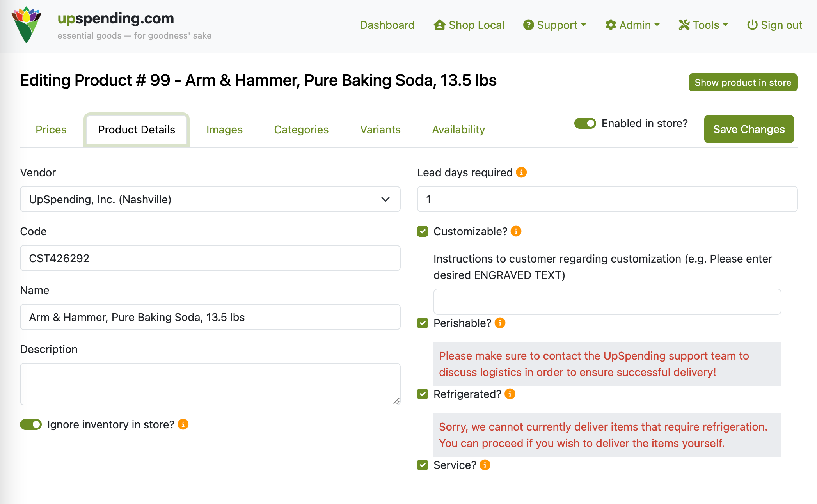Click info icon next to Refrigerated
The image size is (817, 504).
click(x=510, y=394)
